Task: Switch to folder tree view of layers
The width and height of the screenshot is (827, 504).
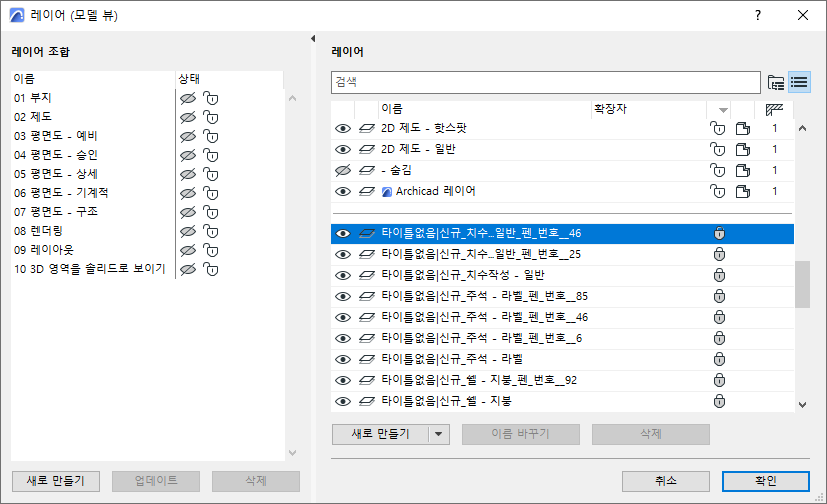Action: pyautogui.click(x=775, y=82)
